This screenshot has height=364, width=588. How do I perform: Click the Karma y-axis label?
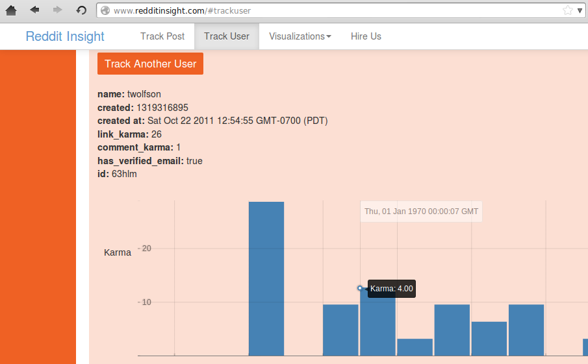[118, 252]
